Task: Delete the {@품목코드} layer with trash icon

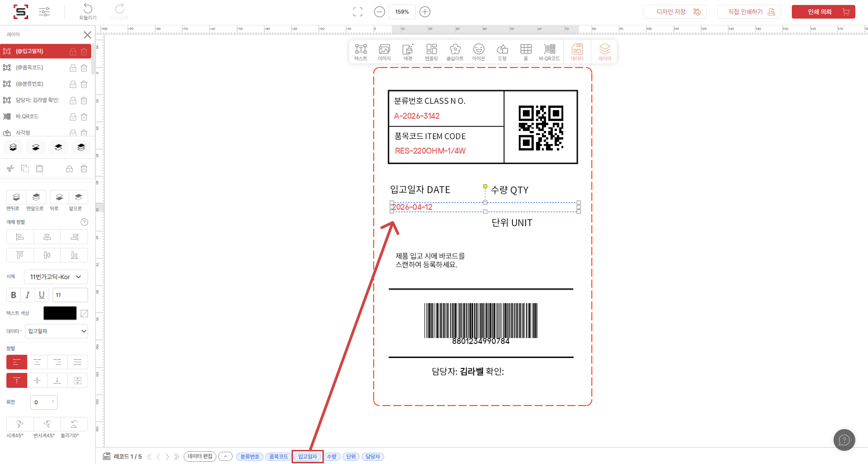Action: pos(84,68)
